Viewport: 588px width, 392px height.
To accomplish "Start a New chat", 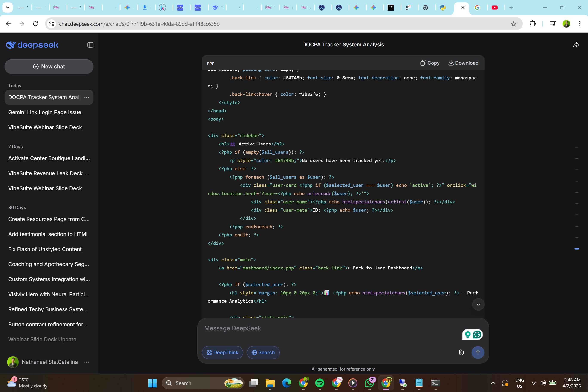I will [x=49, y=66].
